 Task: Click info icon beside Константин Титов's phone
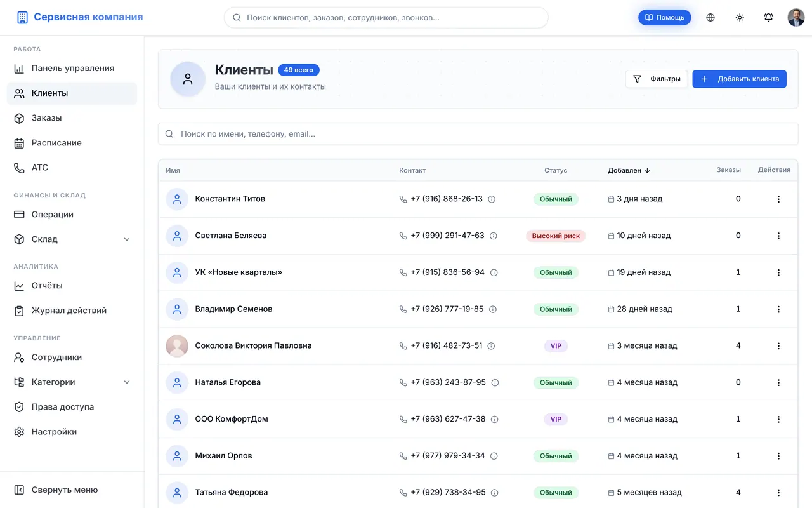[492, 199]
